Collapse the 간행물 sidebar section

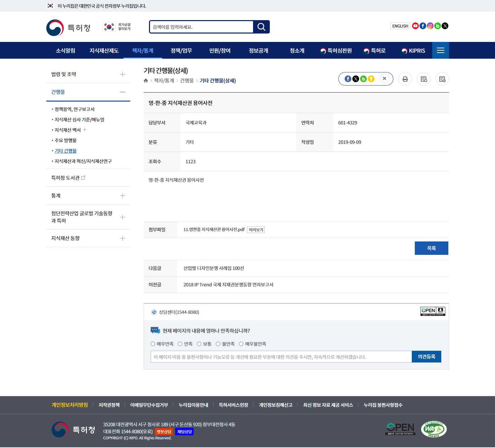pyautogui.click(x=122, y=92)
